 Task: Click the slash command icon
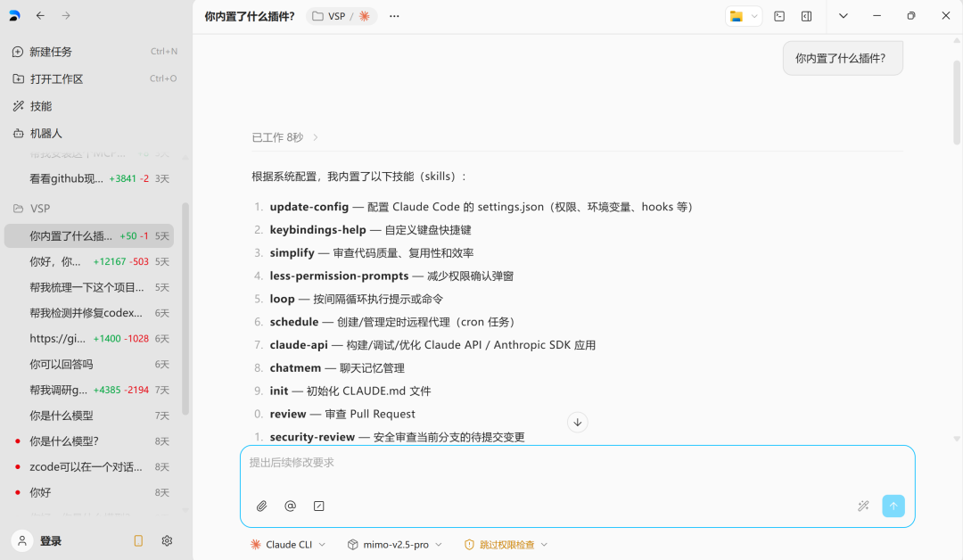click(x=318, y=506)
